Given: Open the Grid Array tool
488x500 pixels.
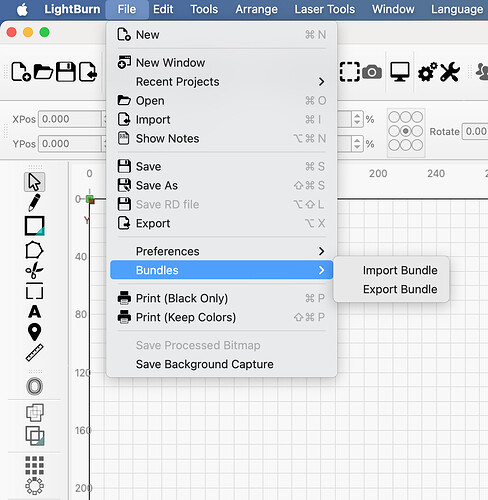Looking at the screenshot, I should 35,465.
